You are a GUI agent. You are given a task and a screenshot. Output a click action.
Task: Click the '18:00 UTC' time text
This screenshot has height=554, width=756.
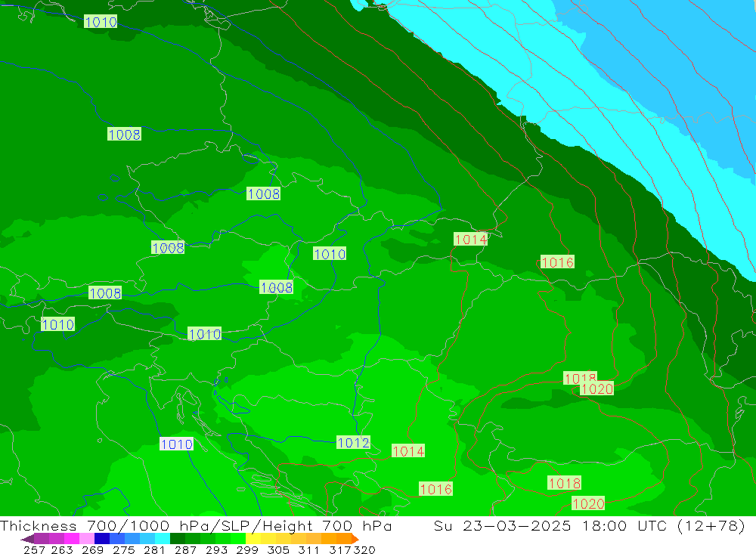[626, 525]
